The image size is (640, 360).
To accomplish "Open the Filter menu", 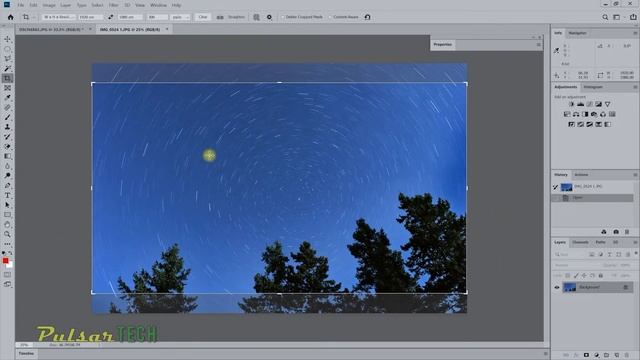I will (113, 5).
